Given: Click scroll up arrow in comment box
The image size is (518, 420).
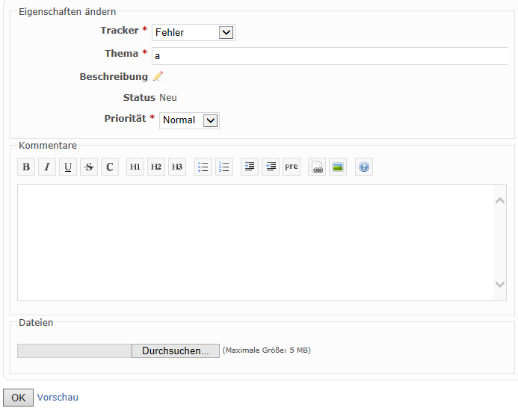Looking at the screenshot, I should point(500,200).
